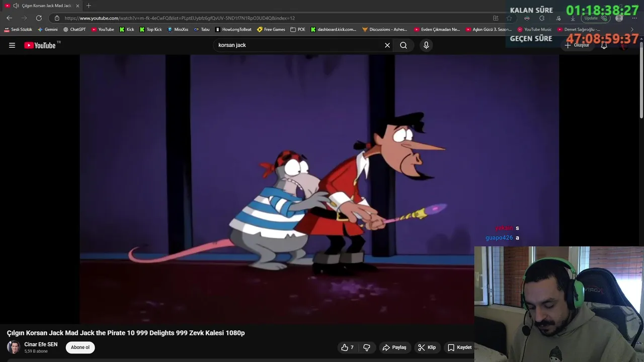644x362 pixels.
Task: Add page to favorites with star icon
Action: [x=509, y=18]
